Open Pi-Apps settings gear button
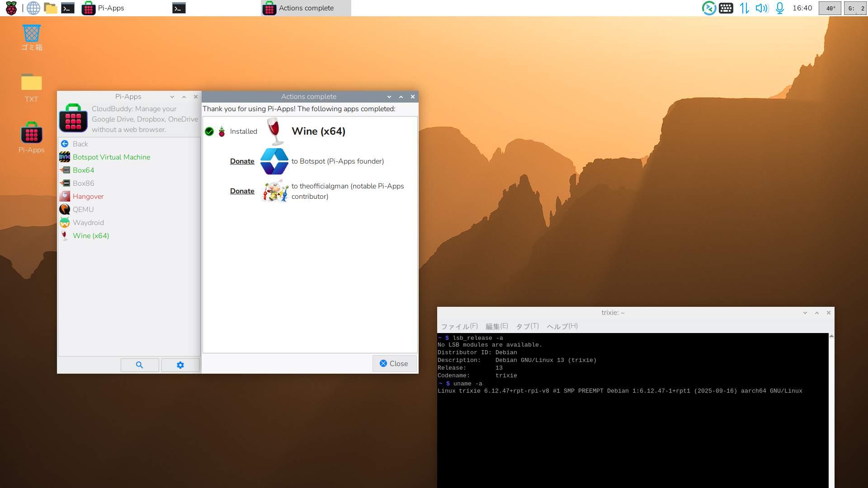Image resolution: width=868 pixels, height=488 pixels. click(180, 365)
